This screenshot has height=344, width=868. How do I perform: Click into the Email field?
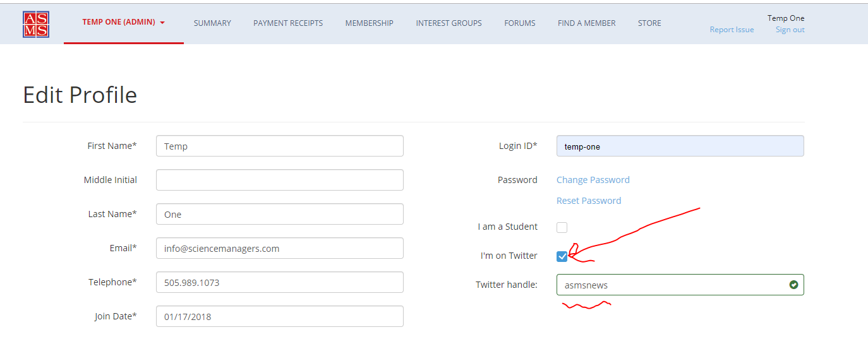[x=280, y=248]
